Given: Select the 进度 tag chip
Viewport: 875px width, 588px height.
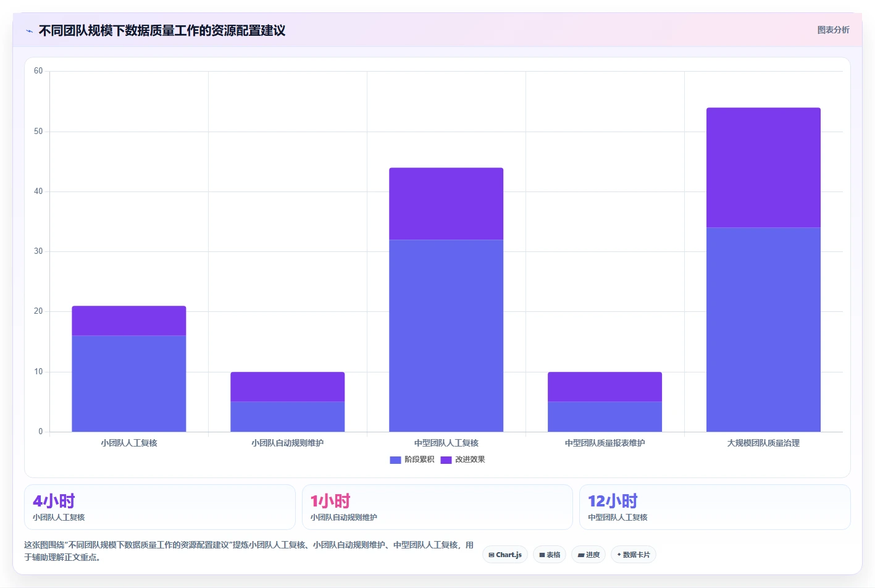Looking at the screenshot, I should coord(588,555).
